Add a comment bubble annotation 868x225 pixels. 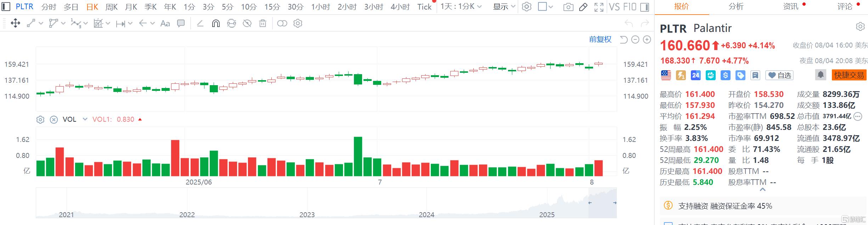(181, 23)
